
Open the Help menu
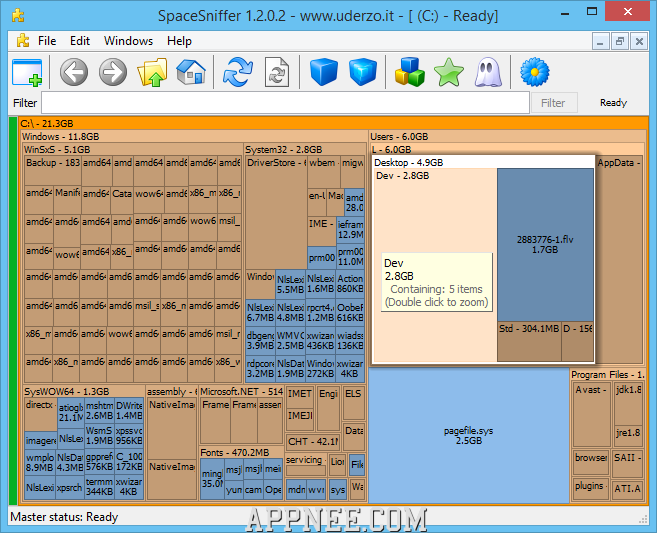pyautogui.click(x=179, y=41)
